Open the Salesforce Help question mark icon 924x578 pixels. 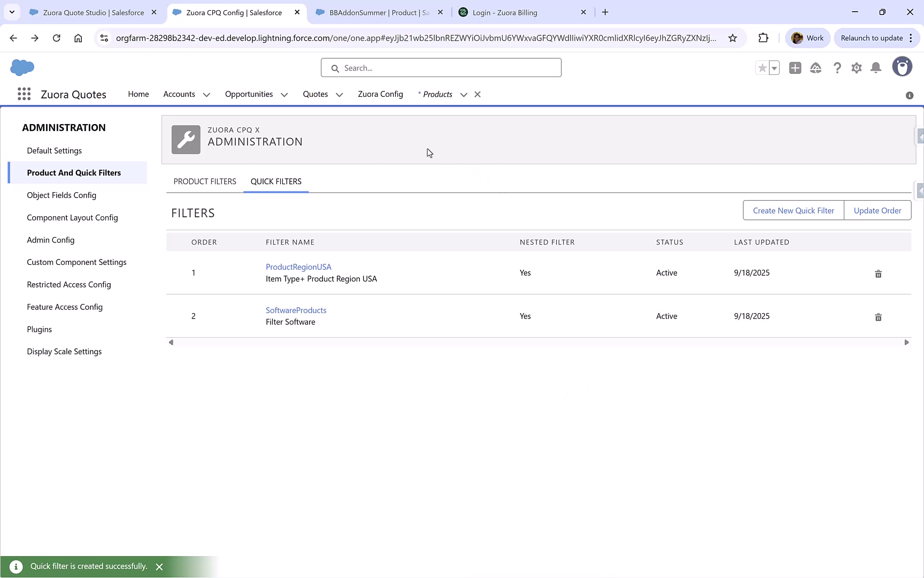[837, 68]
